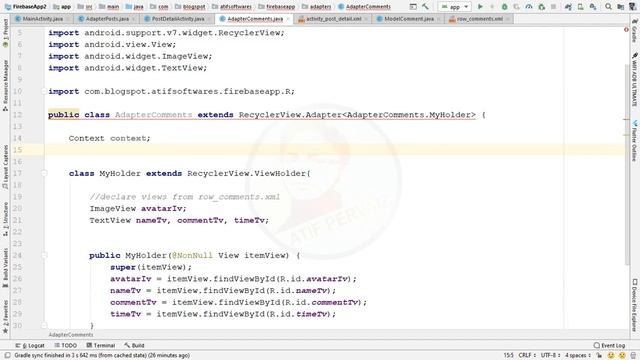Collapse the MyHolder constructor fold at line 24
Viewport: 640px width, 360px height.
44,256
